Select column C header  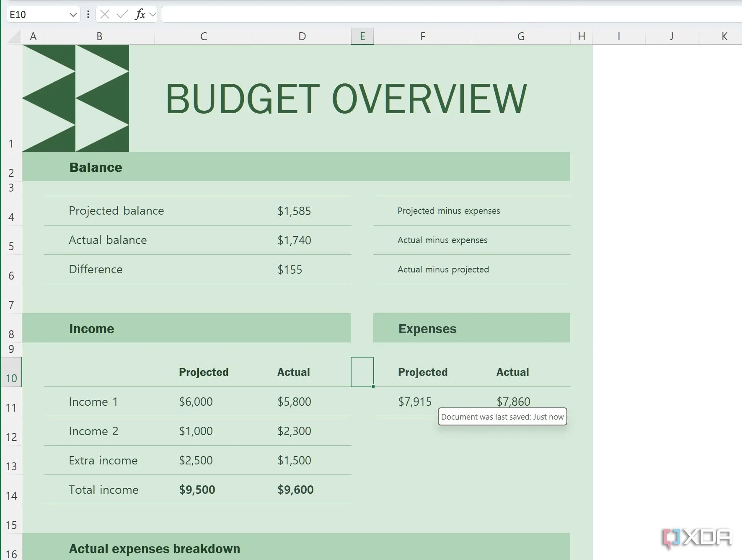click(204, 36)
